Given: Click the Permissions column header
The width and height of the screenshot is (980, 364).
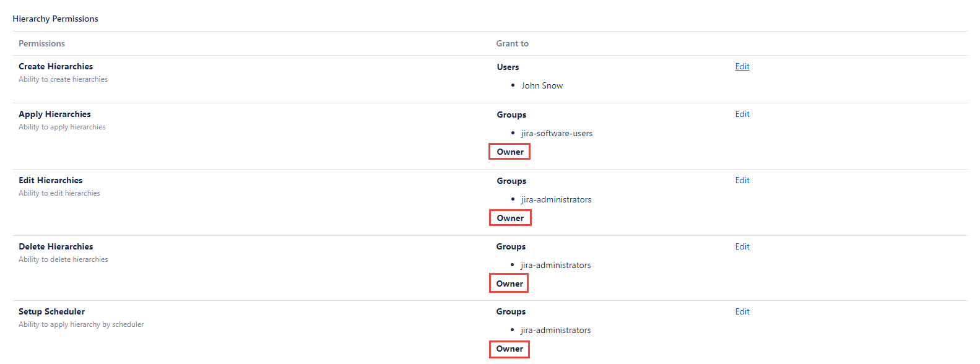Looking at the screenshot, I should (x=41, y=44).
